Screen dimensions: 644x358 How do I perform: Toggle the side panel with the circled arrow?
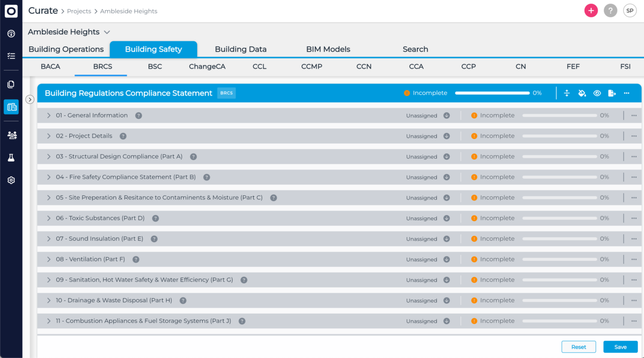[30, 100]
